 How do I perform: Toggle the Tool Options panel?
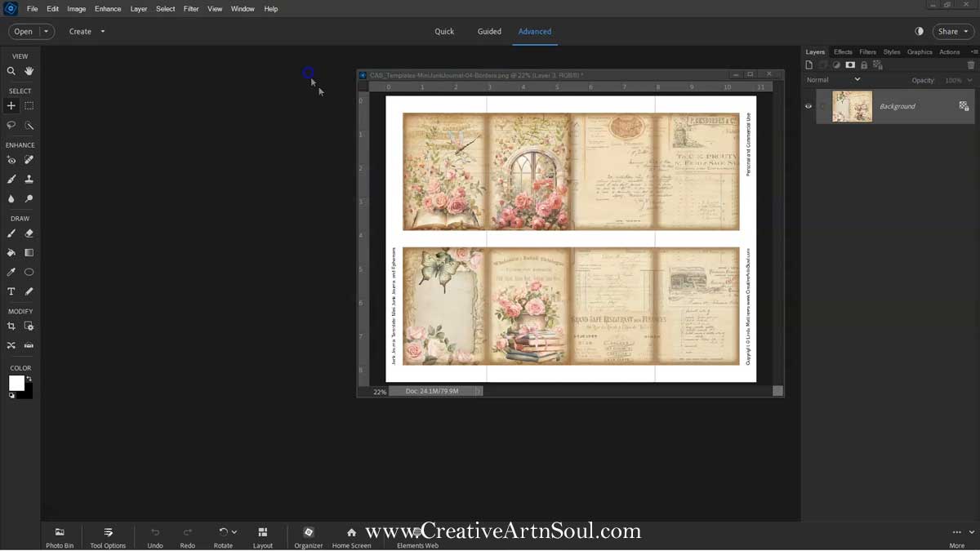(x=108, y=537)
